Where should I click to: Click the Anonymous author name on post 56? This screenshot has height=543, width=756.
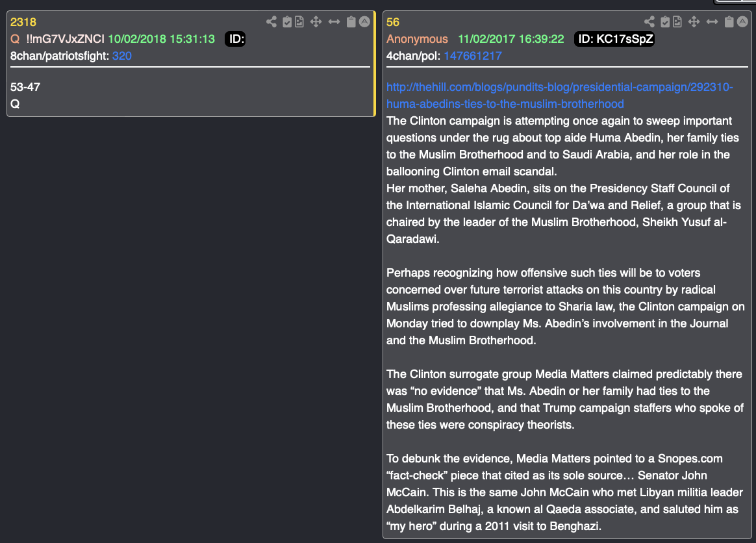[417, 39]
